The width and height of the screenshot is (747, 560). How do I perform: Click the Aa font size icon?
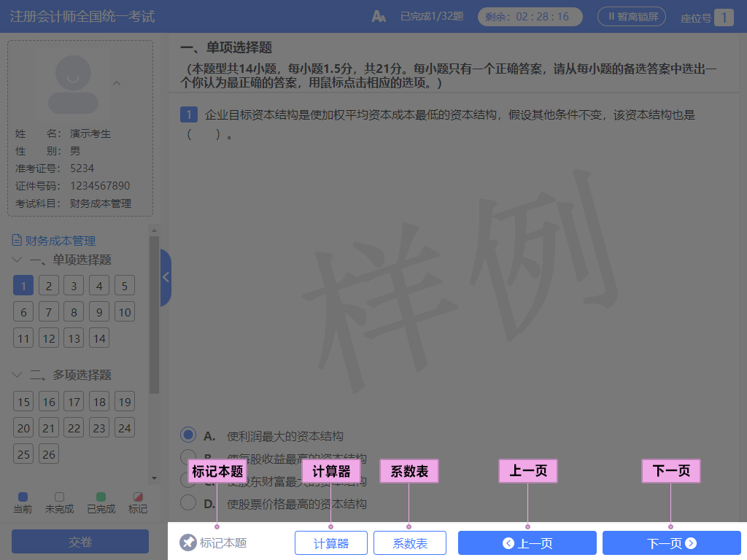379,15
